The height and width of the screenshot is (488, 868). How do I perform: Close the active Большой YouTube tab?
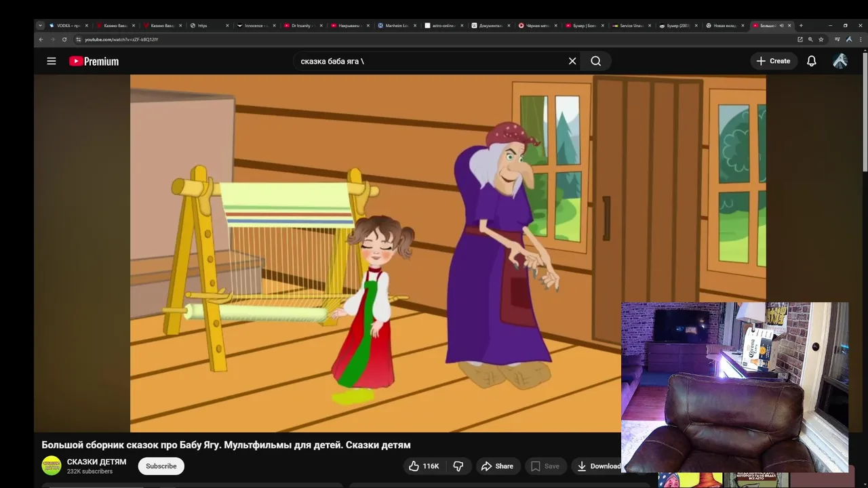789,26
